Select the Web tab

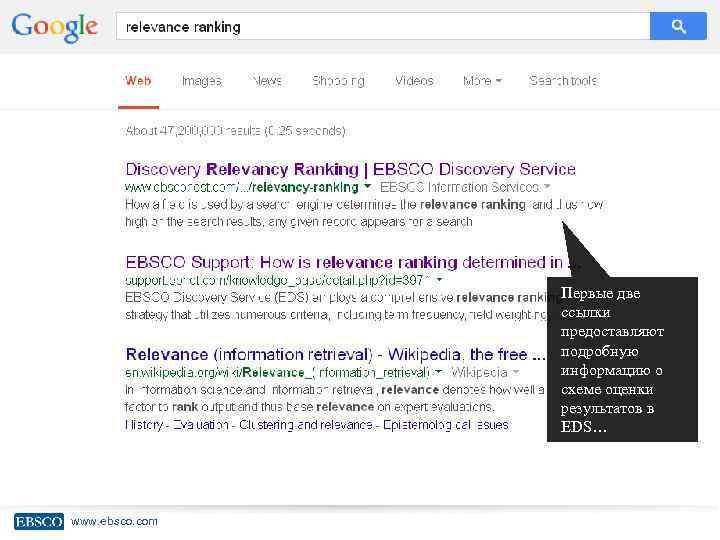(x=138, y=81)
